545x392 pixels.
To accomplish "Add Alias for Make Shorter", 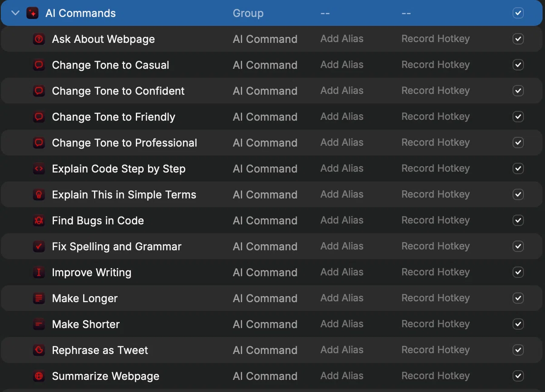I will (342, 324).
